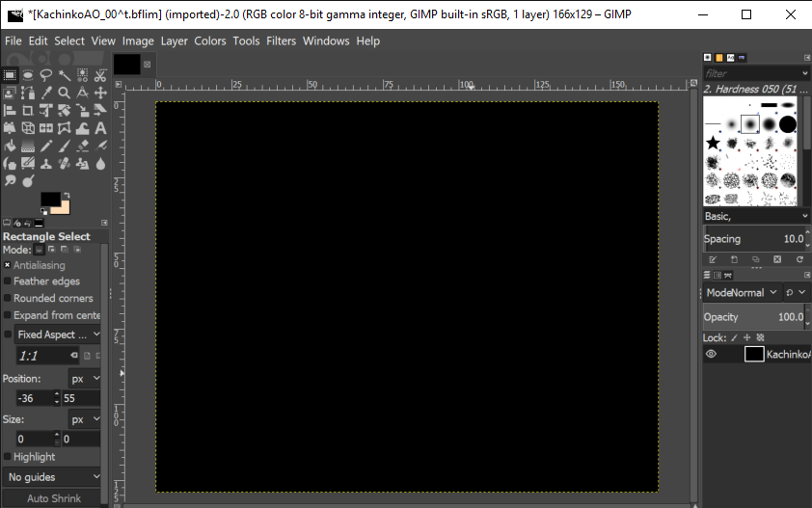812x508 pixels.
Task: Open the Position unit px dropdown
Action: 85,379
